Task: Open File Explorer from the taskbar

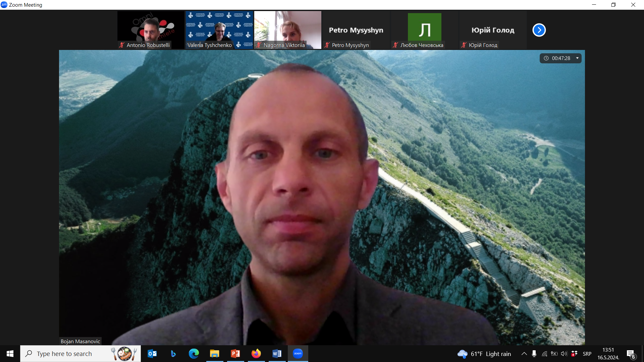Action: pyautogui.click(x=215, y=354)
